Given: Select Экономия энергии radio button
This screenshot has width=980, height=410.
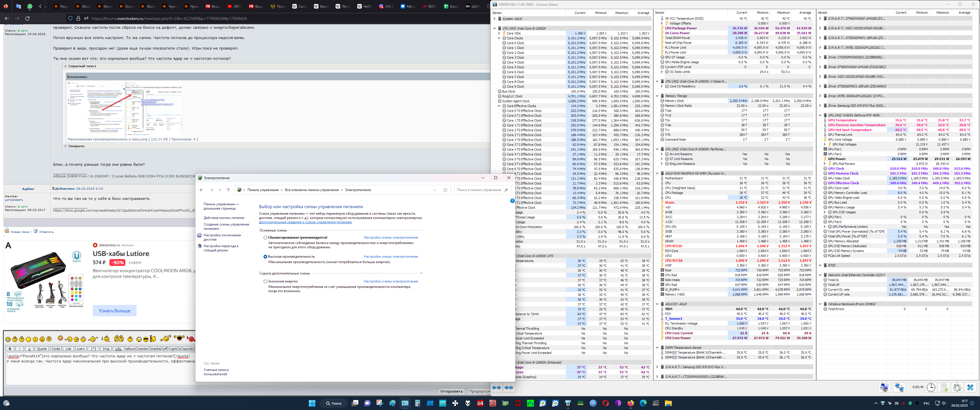Looking at the screenshot, I should [x=265, y=281].
